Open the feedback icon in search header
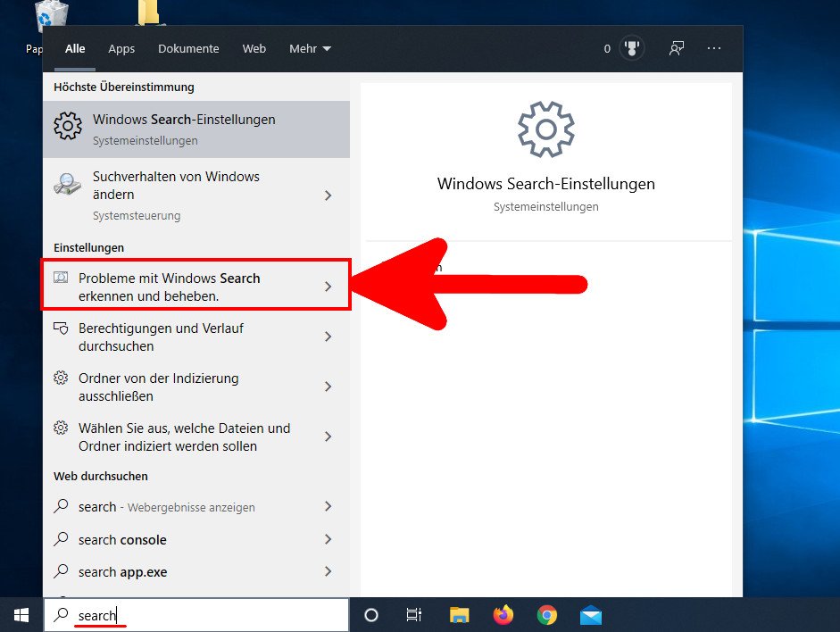 [x=677, y=48]
